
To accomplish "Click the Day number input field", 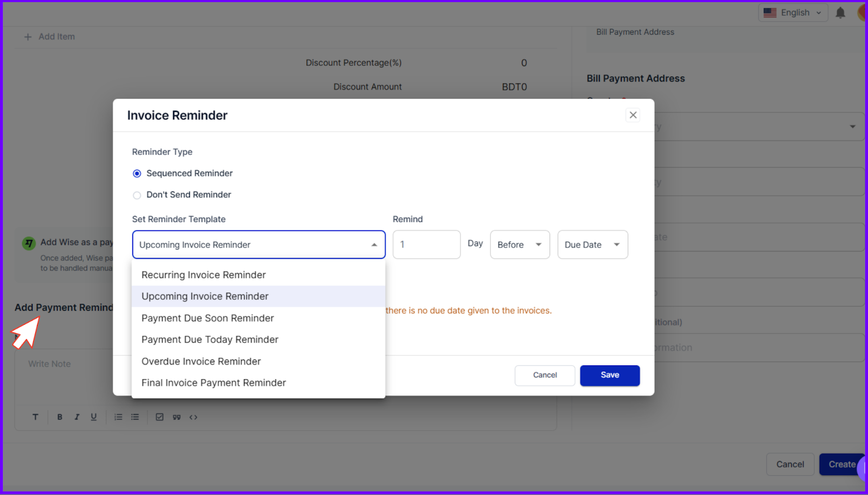I will pyautogui.click(x=426, y=245).
